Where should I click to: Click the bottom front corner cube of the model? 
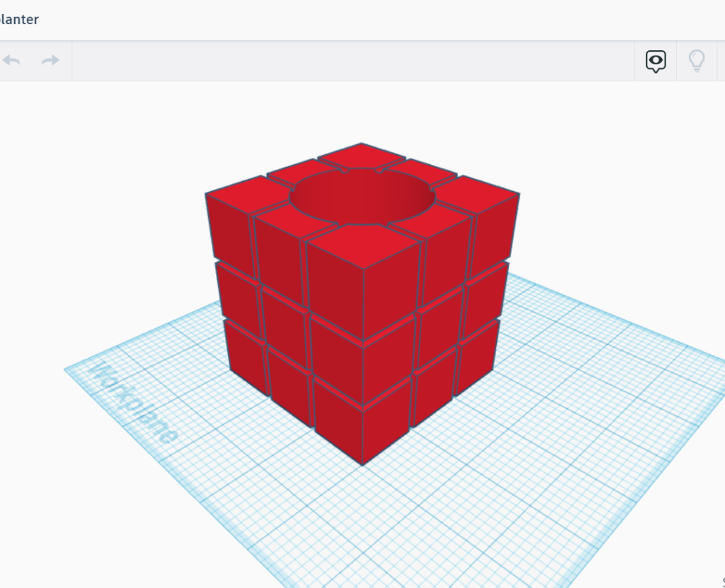point(362,425)
